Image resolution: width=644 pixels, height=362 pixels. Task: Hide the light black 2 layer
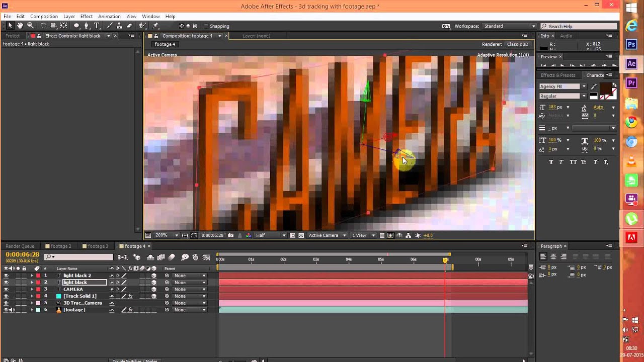click(6, 276)
